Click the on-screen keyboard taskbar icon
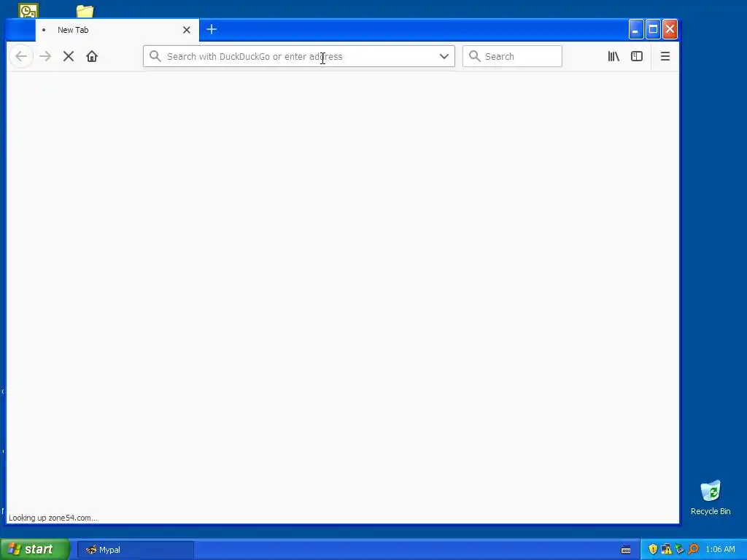 [x=626, y=550]
